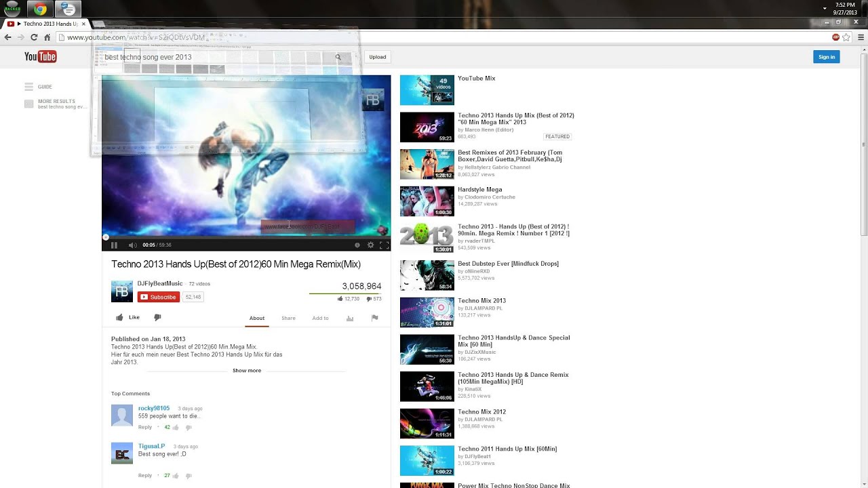Click the Sign in button
This screenshot has width=868, height=488.
click(x=827, y=57)
